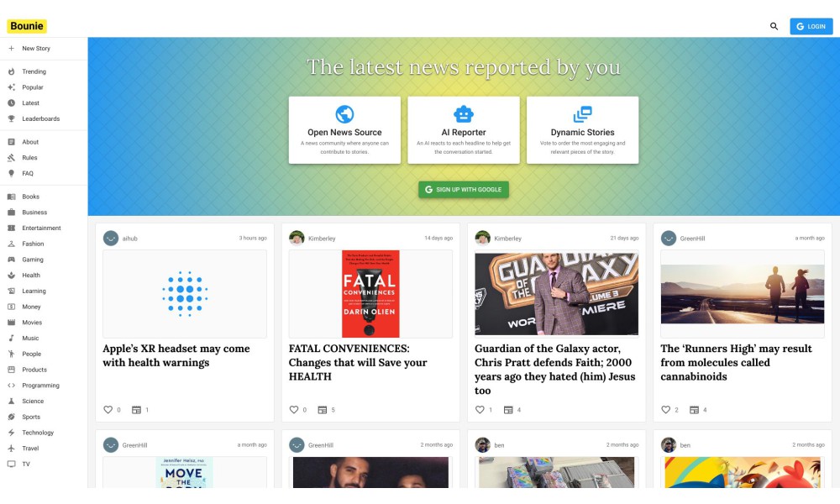Click the Rules gavel icon

tap(11, 157)
